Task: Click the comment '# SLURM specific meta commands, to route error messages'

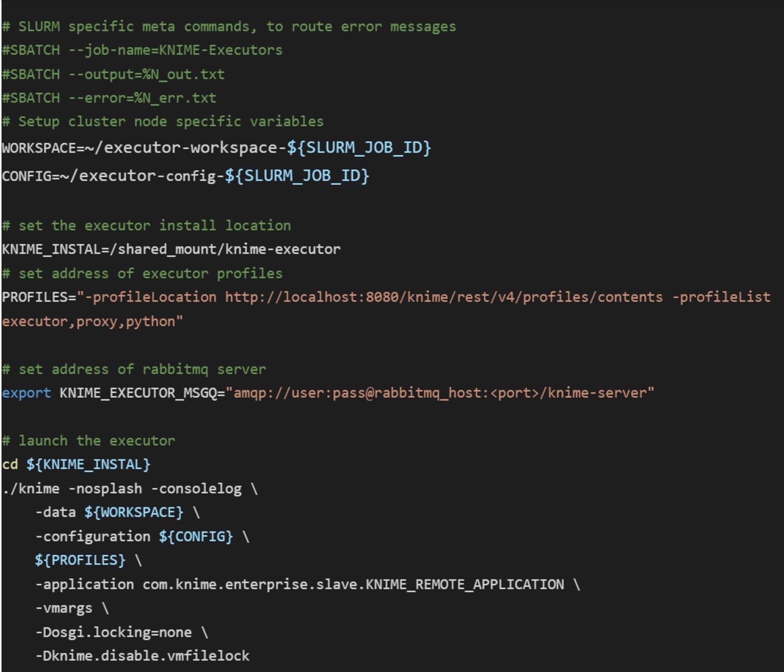Action: [x=229, y=27]
